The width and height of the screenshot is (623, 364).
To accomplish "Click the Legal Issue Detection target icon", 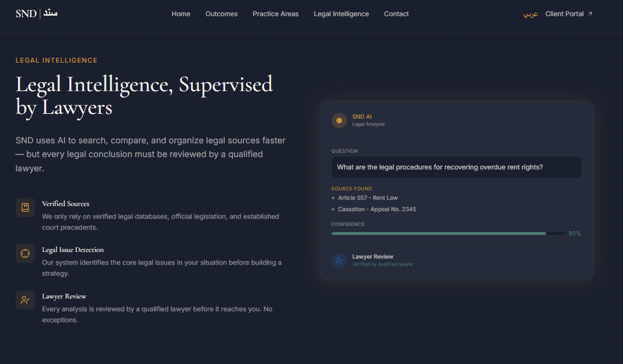I will point(25,253).
